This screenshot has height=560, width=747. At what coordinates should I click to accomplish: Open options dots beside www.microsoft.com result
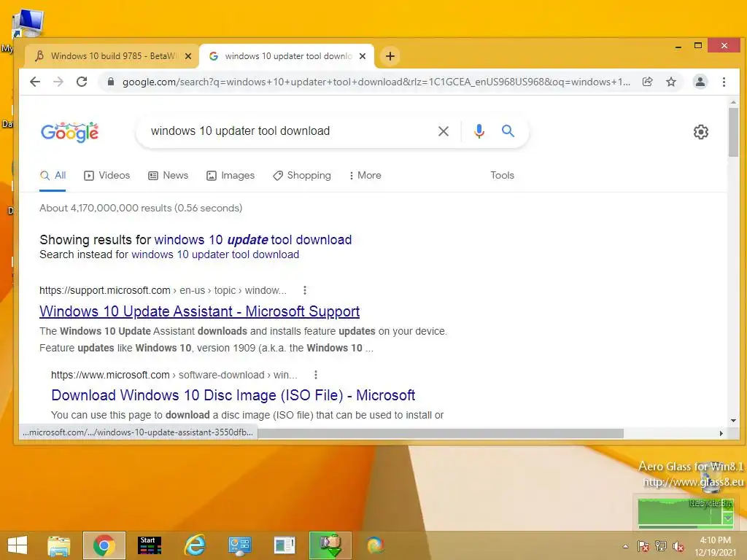(x=315, y=376)
